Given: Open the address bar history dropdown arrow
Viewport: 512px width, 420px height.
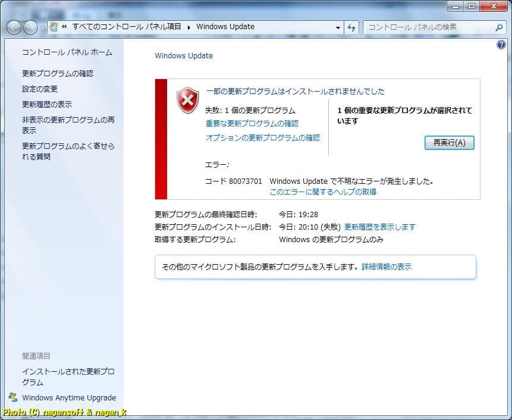Looking at the screenshot, I should [338, 27].
